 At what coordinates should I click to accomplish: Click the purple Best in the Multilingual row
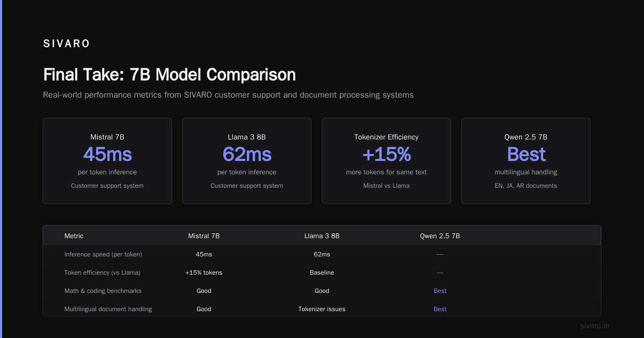(x=440, y=309)
